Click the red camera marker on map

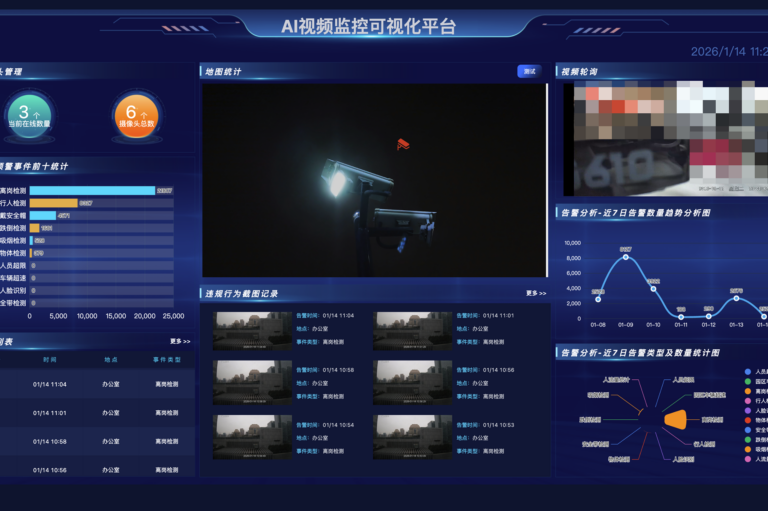403,144
